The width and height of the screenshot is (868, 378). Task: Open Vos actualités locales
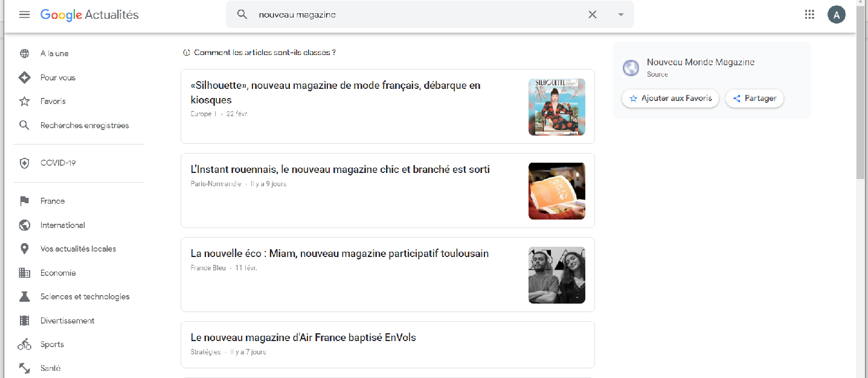[78, 249]
